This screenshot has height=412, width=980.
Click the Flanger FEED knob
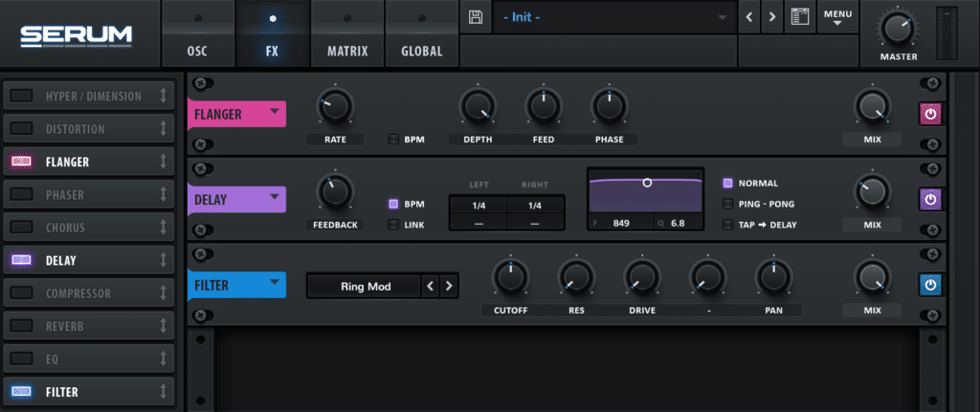(x=544, y=107)
